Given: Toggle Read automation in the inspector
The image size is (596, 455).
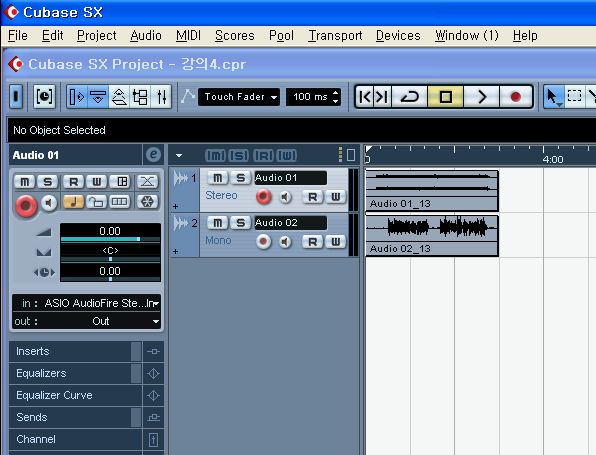Looking at the screenshot, I should (x=74, y=182).
